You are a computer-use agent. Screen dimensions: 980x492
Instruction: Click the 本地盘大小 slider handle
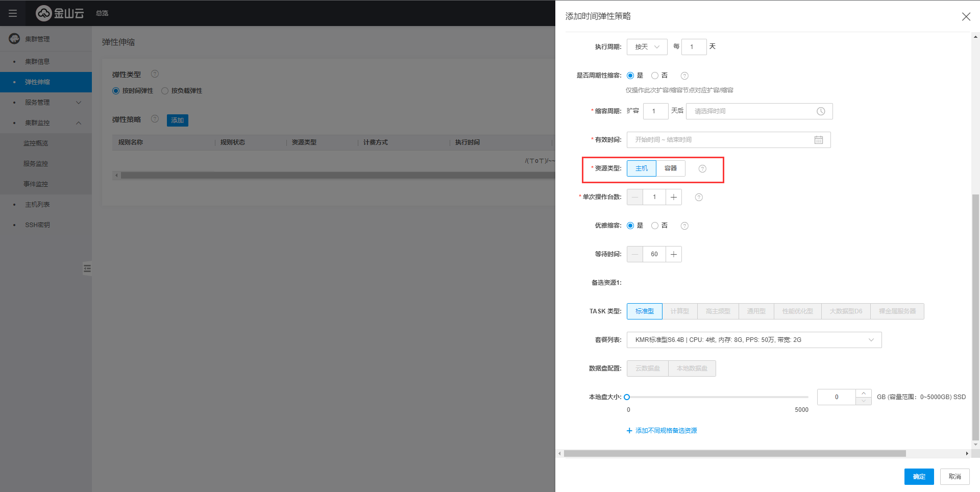pyautogui.click(x=627, y=397)
